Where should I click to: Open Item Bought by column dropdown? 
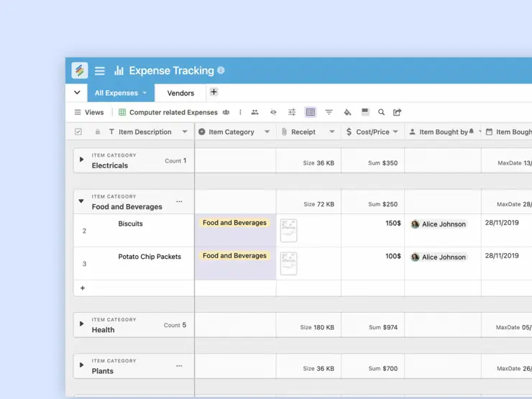(x=480, y=132)
